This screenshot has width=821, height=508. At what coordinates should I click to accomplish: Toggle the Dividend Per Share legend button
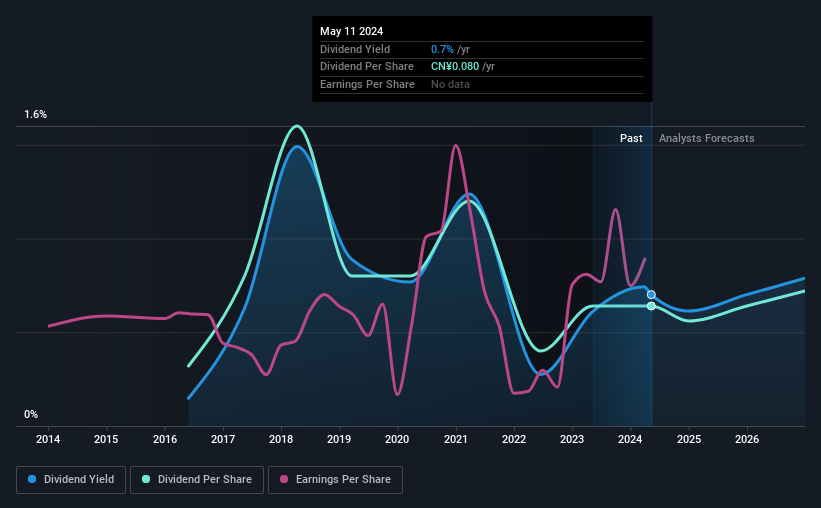click(x=197, y=480)
